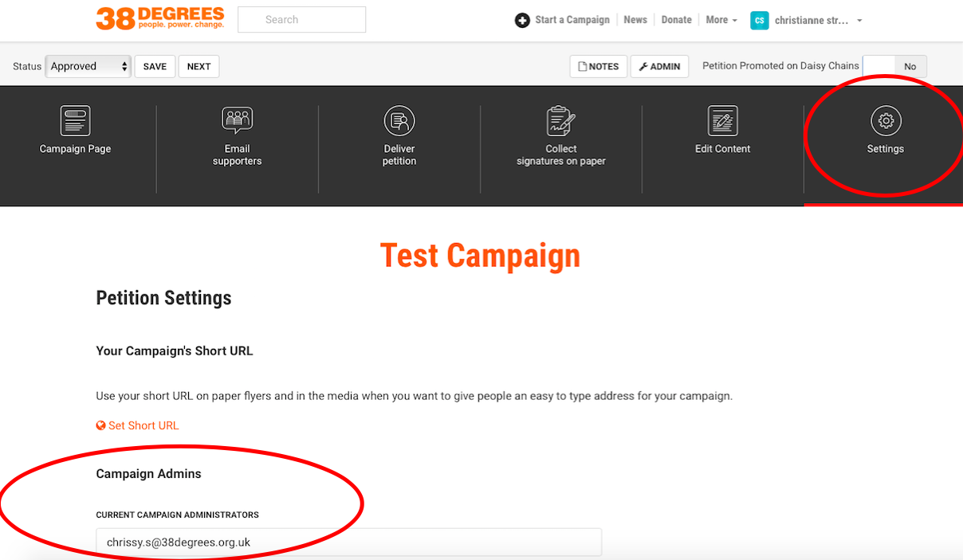Screen dimensions: 963x560
Task: Click the ADMIN wrench button
Action: (659, 67)
